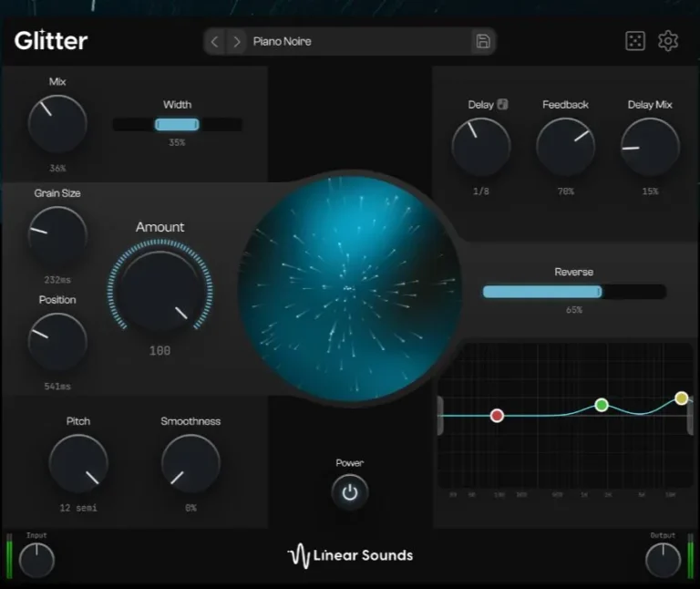The image size is (700, 589).
Task: Click the Glitter plugin title
Action: pyautogui.click(x=51, y=41)
